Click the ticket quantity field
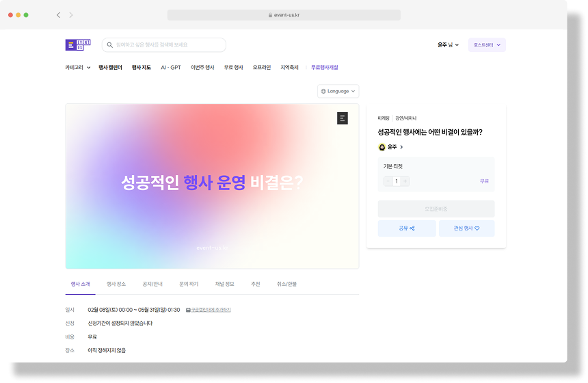The image size is (588, 383). [x=397, y=181]
